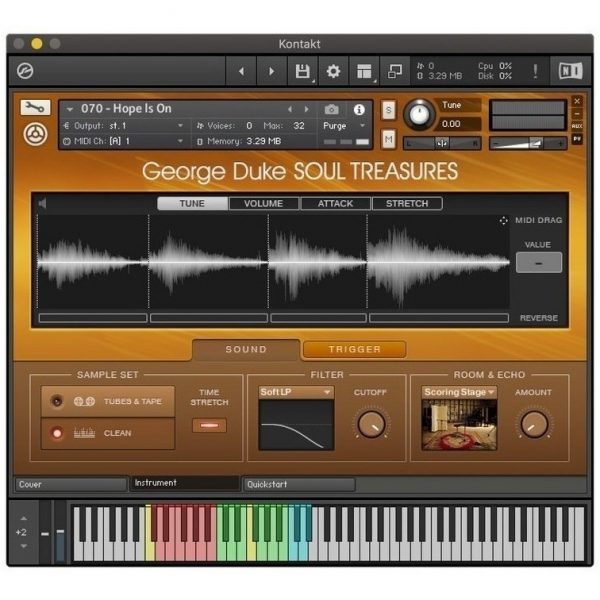Open the MIDI Ch [A] 1 dropdown
This screenshot has width=600, height=600.
[123, 141]
